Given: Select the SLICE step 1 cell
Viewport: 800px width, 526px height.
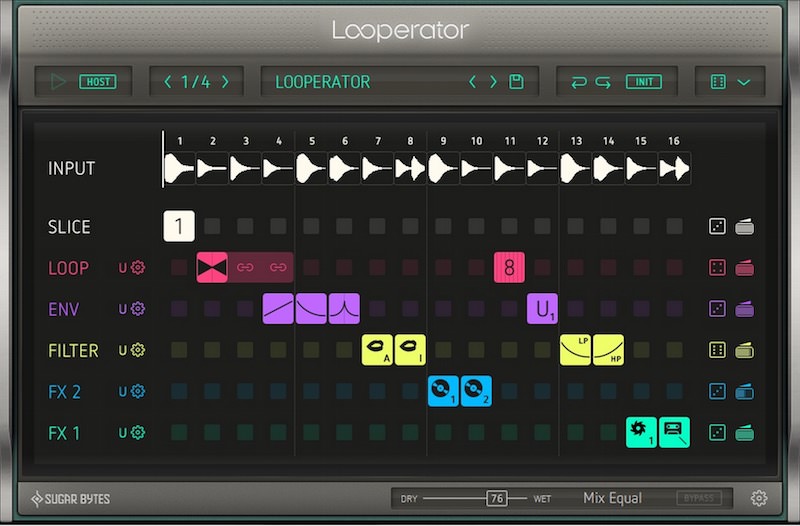Looking at the screenshot, I should pos(179,226).
